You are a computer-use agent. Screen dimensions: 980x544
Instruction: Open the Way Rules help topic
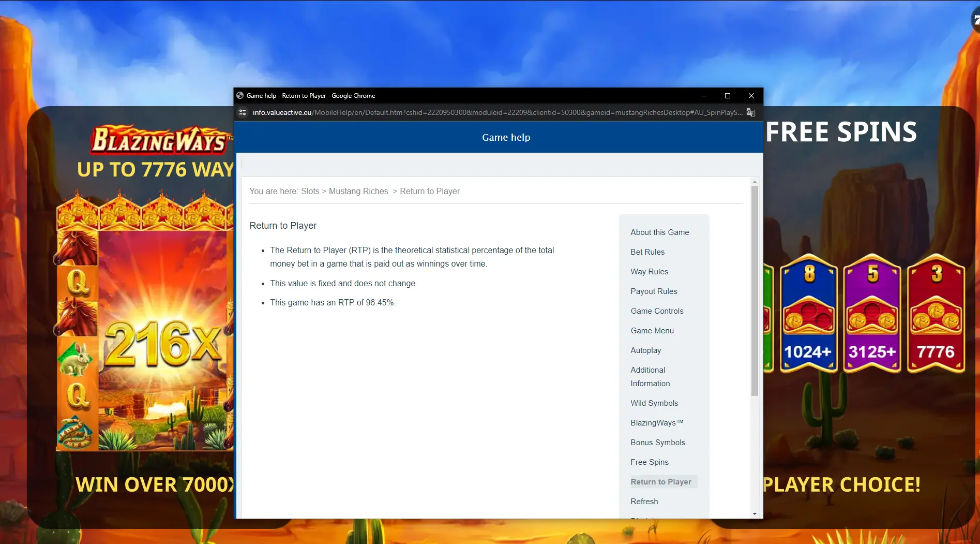click(649, 272)
